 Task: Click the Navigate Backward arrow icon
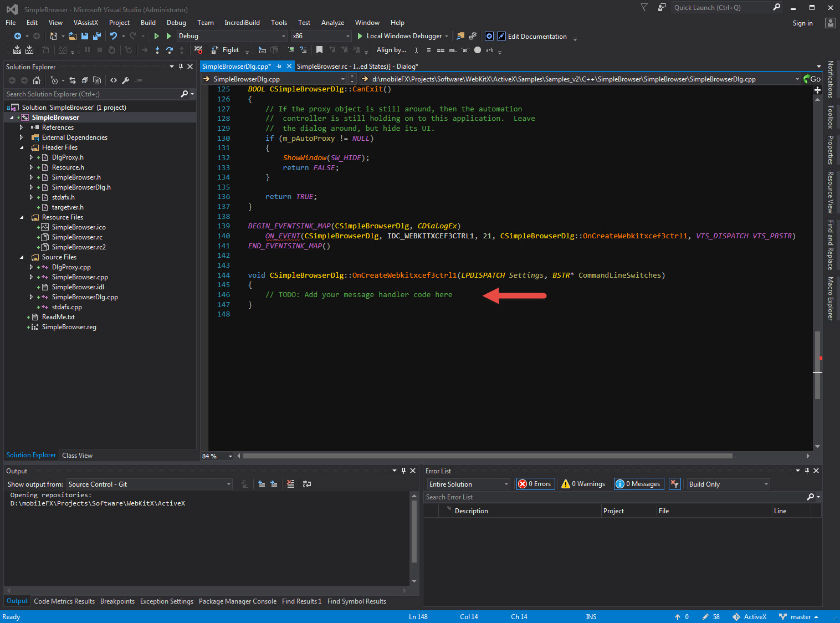[x=17, y=36]
